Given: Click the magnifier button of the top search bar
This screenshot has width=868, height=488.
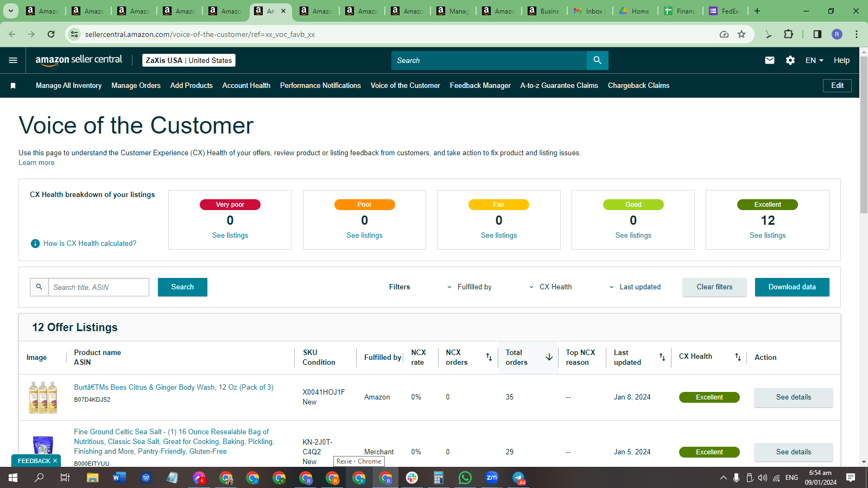Looking at the screenshot, I should point(598,60).
